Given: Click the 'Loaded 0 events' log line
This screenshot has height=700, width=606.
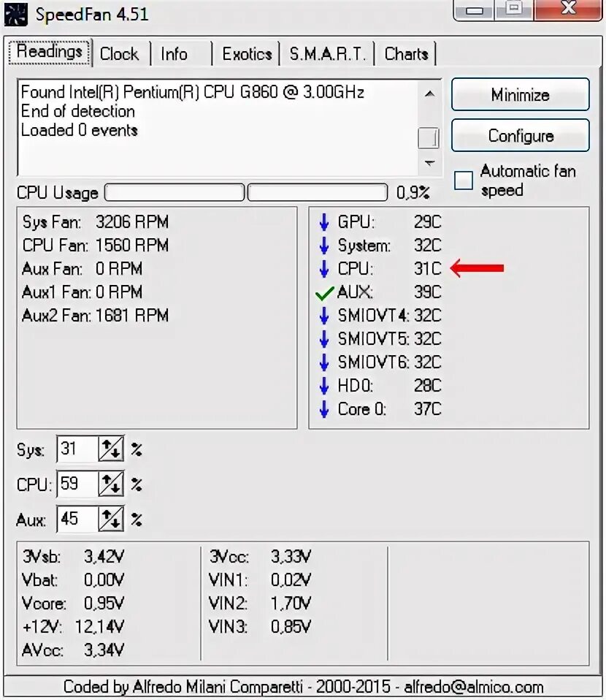Looking at the screenshot, I should (79, 130).
